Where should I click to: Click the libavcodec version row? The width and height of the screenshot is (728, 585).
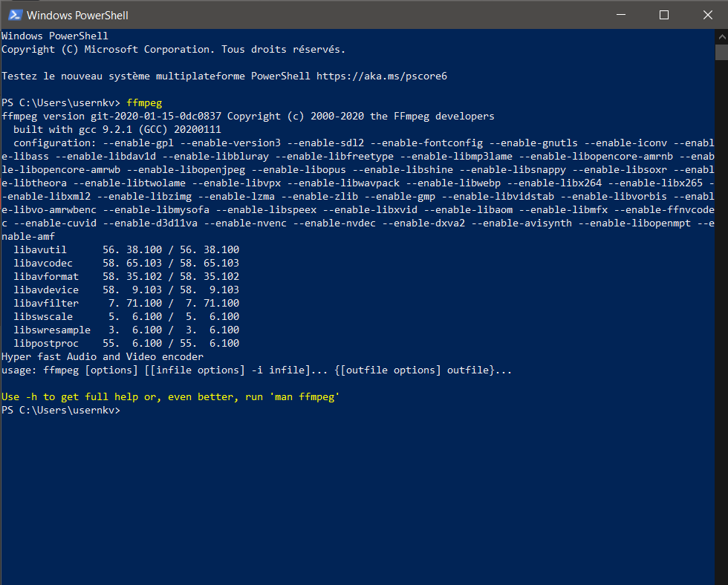pos(126,263)
